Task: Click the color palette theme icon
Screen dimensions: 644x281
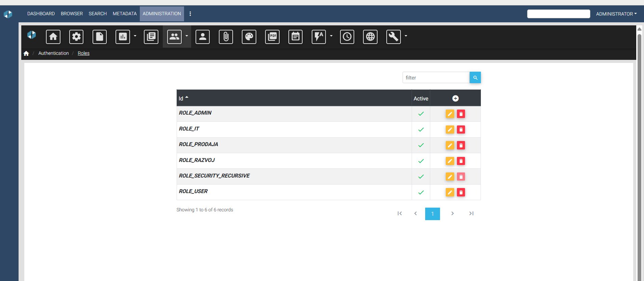Action: 249,37
